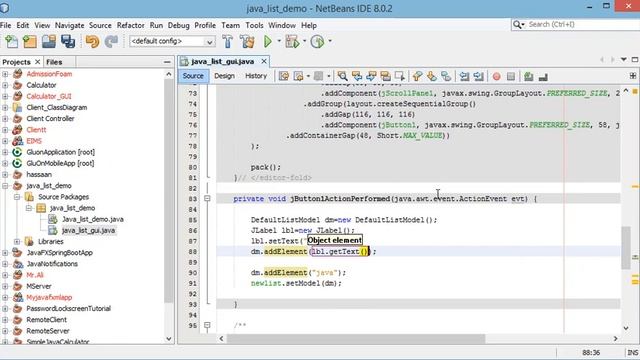Screen dimensions: 640x360
Task: Open Run Project dropdown arrow
Action: (279, 41)
